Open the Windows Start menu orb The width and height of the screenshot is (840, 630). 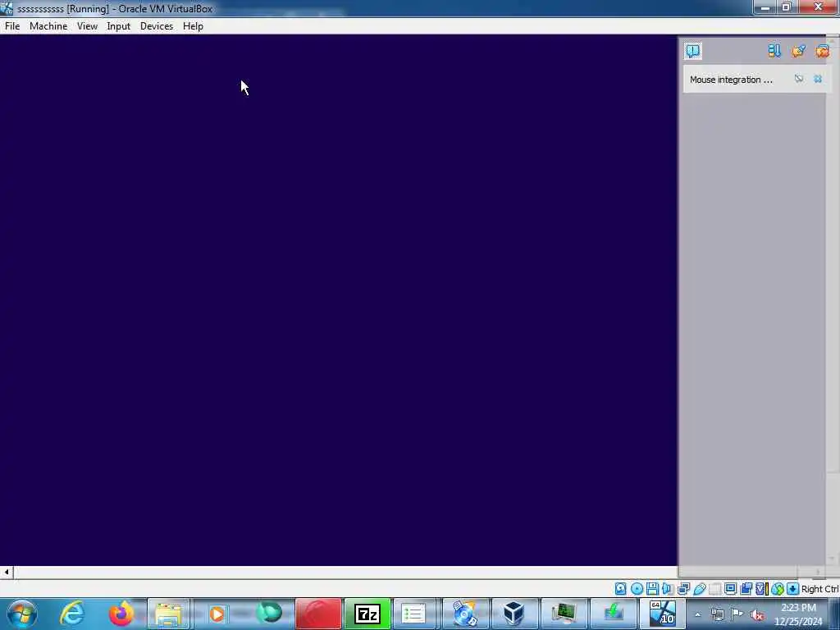22,614
